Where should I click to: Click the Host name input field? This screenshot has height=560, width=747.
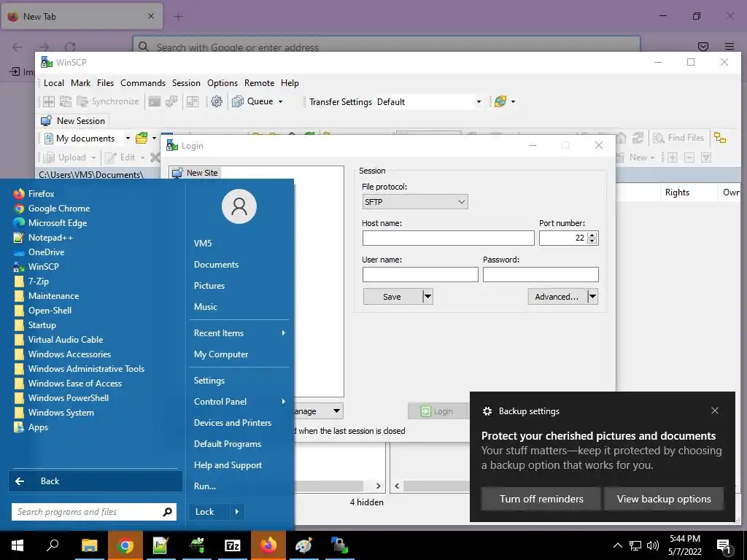[x=449, y=238]
